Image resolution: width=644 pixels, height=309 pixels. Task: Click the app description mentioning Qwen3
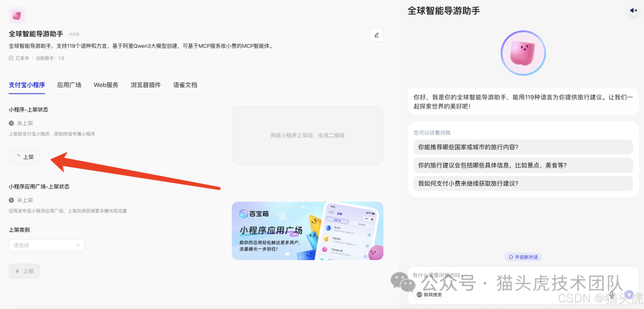click(141, 46)
